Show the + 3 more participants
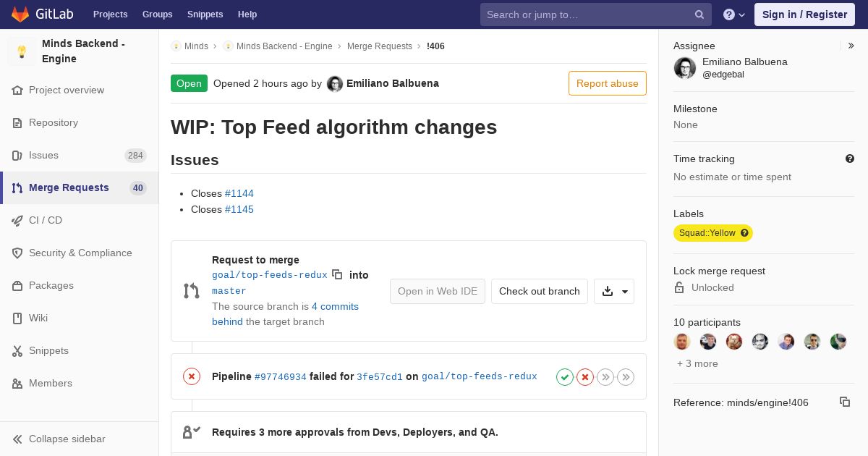The height and width of the screenshot is (456, 868). click(697, 363)
